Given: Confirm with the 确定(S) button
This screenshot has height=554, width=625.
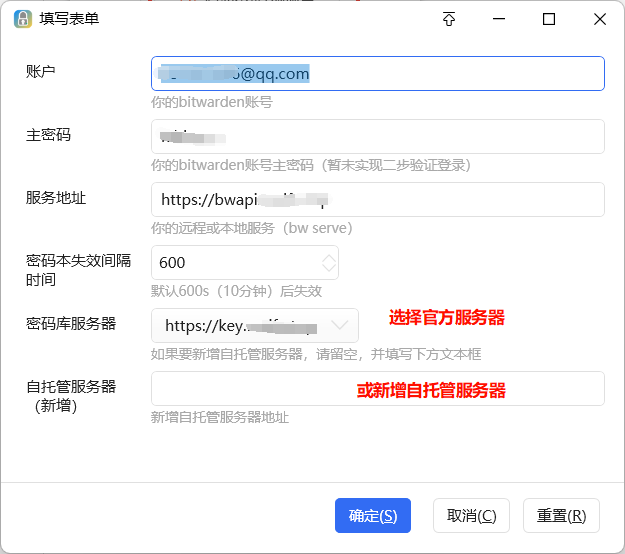Looking at the screenshot, I should (373, 516).
